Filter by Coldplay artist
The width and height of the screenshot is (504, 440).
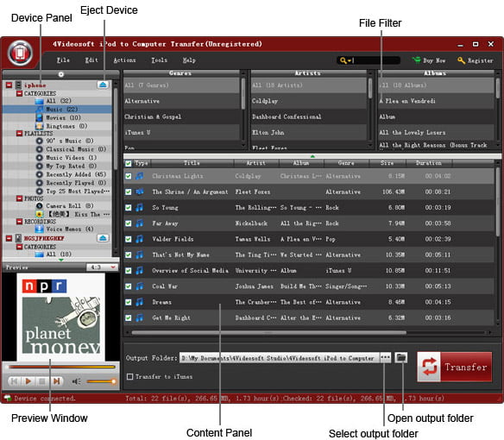[309, 101]
